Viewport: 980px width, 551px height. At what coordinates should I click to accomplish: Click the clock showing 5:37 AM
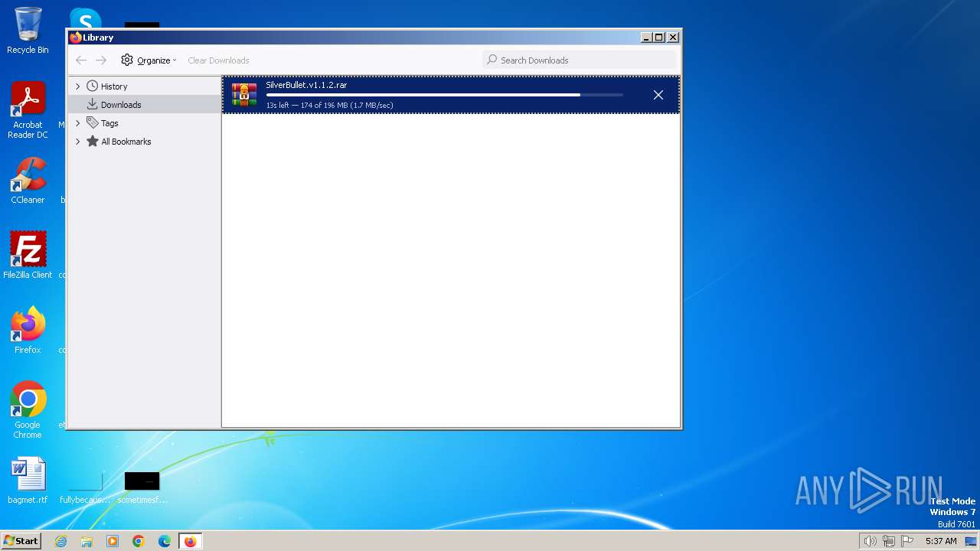[x=941, y=541]
